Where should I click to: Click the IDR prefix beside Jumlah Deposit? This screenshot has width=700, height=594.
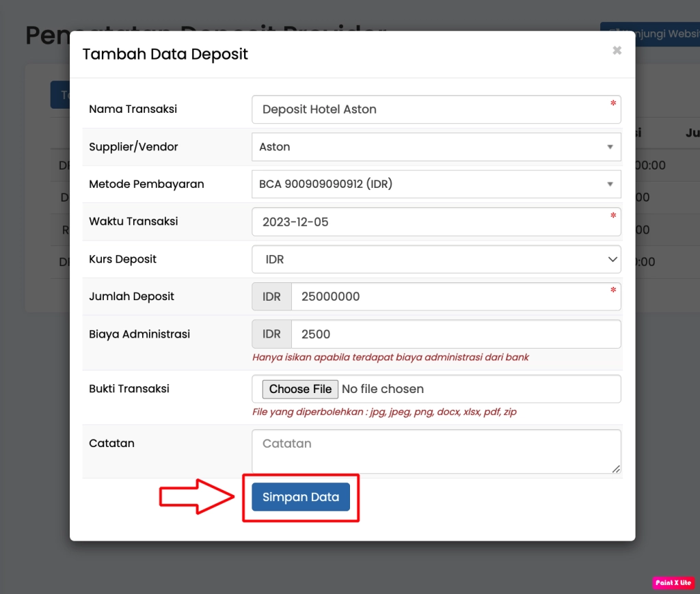click(271, 297)
